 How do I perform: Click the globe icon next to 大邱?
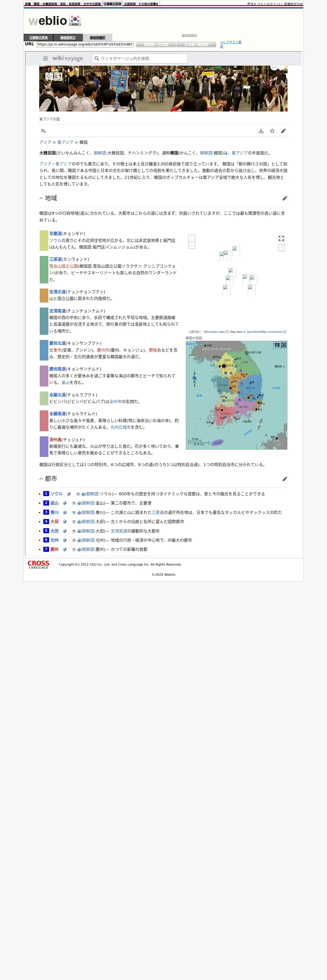point(65,522)
